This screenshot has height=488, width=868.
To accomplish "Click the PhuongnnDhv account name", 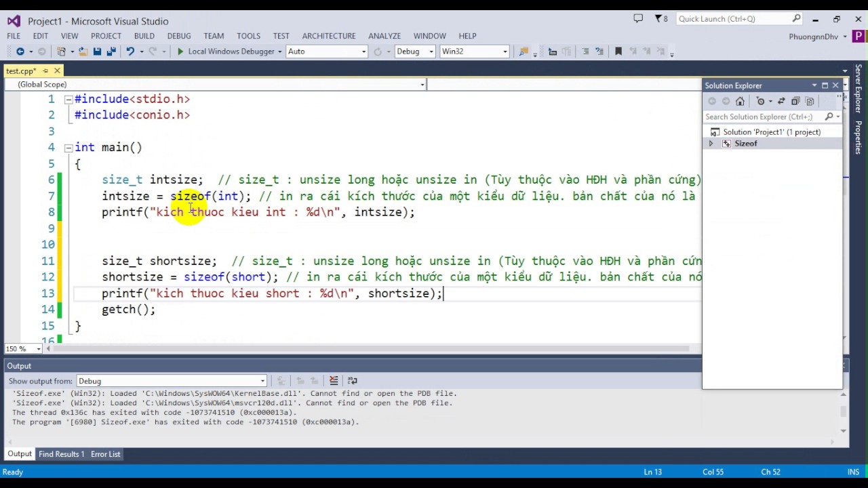I will pyautogui.click(x=814, y=37).
